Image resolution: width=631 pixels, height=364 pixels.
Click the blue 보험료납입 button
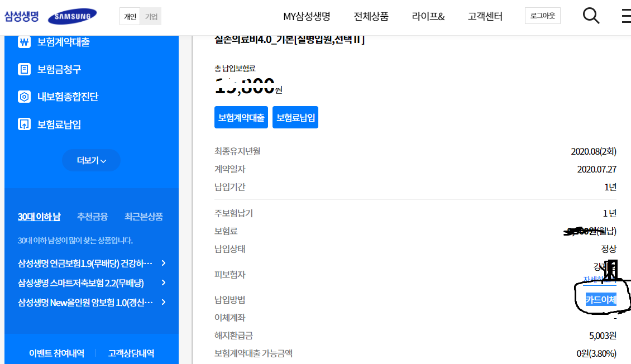pos(295,117)
